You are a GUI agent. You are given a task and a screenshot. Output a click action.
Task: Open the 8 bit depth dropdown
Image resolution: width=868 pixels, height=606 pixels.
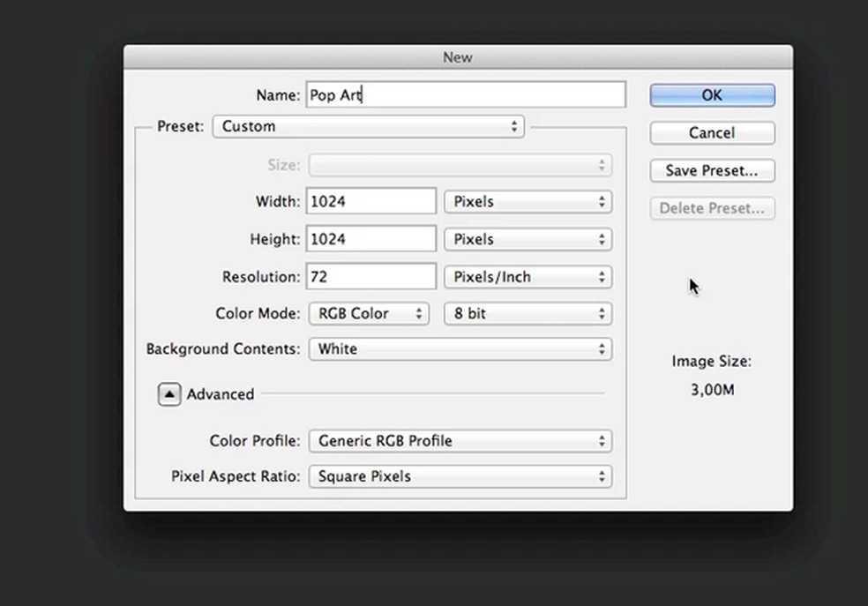click(x=528, y=313)
